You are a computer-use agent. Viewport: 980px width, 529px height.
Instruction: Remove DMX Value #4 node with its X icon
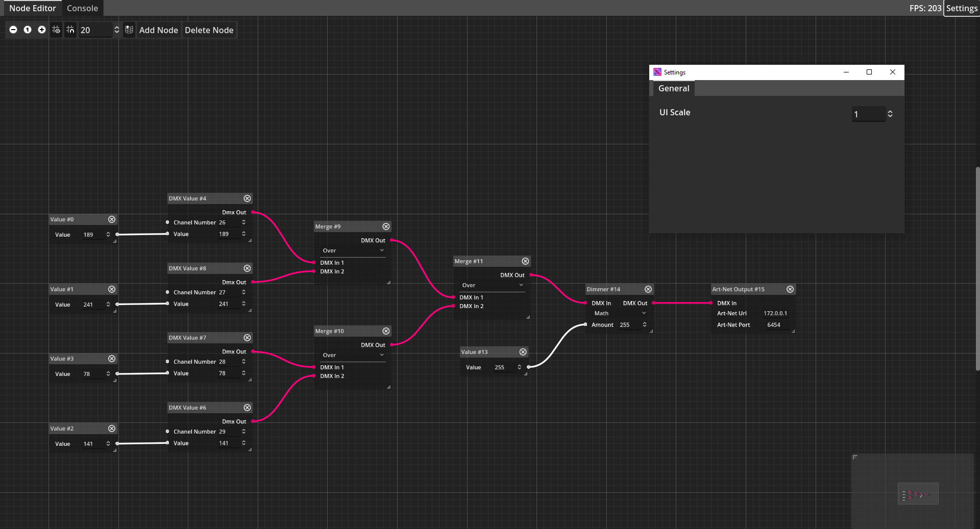click(248, 198)
